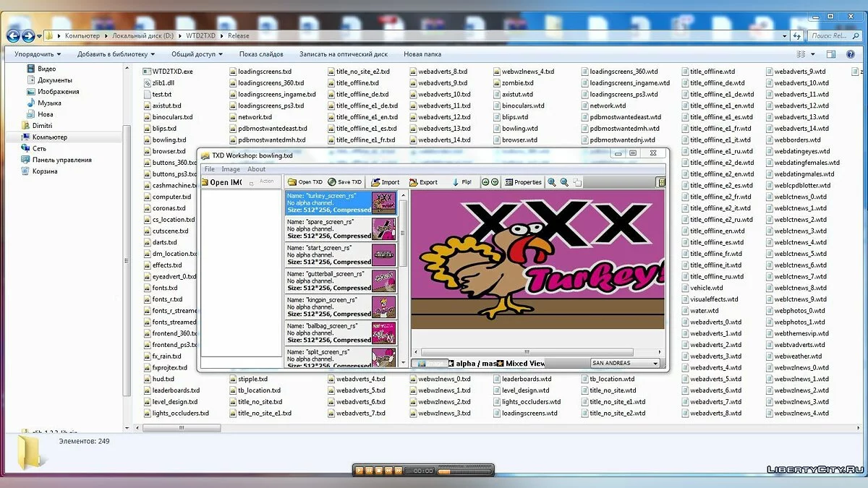Open texture Properties from the toolbar
Image resolution: width=868 pixels, height=488 pixels.
[x=523, y=182]
